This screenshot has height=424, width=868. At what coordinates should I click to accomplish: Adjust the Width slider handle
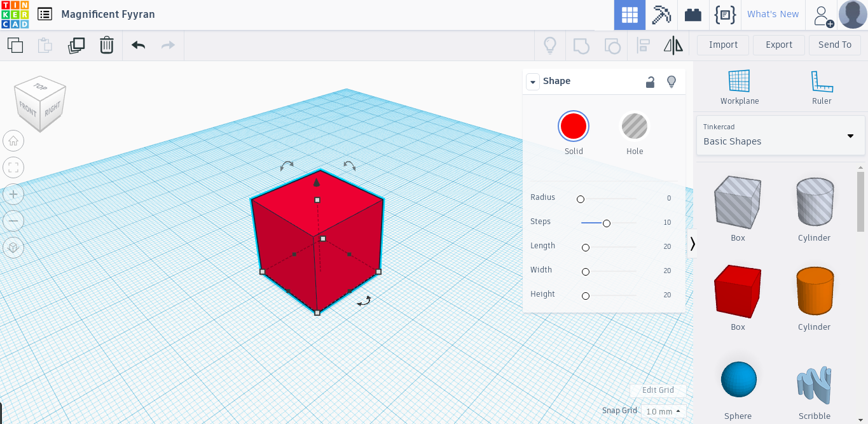tap(586, 272)
